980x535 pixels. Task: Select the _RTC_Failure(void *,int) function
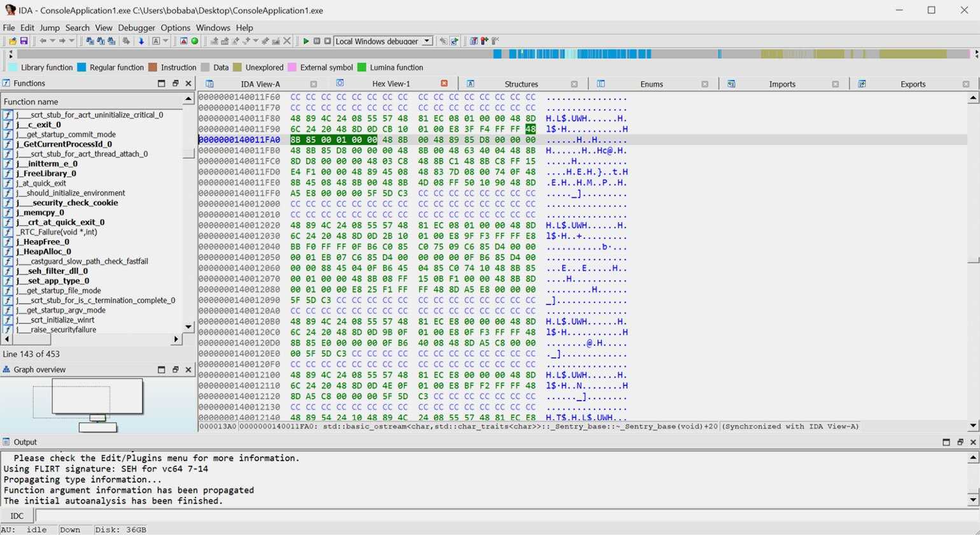tap(57, 232)
